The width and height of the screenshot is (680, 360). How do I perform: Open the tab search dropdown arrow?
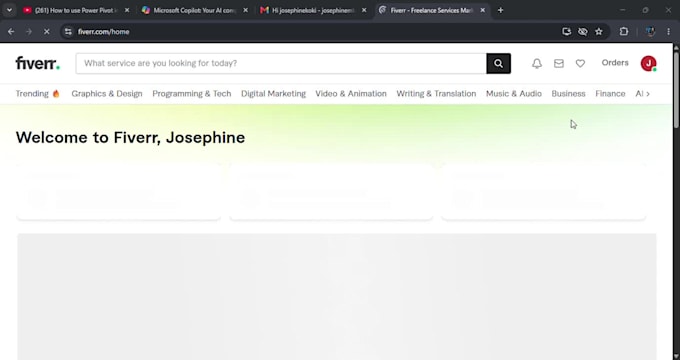click(9, 10)
